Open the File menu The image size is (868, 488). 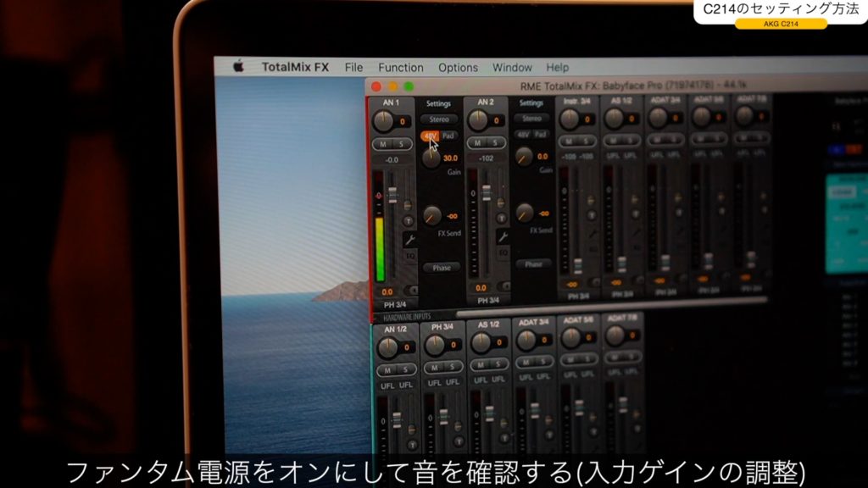353,68
